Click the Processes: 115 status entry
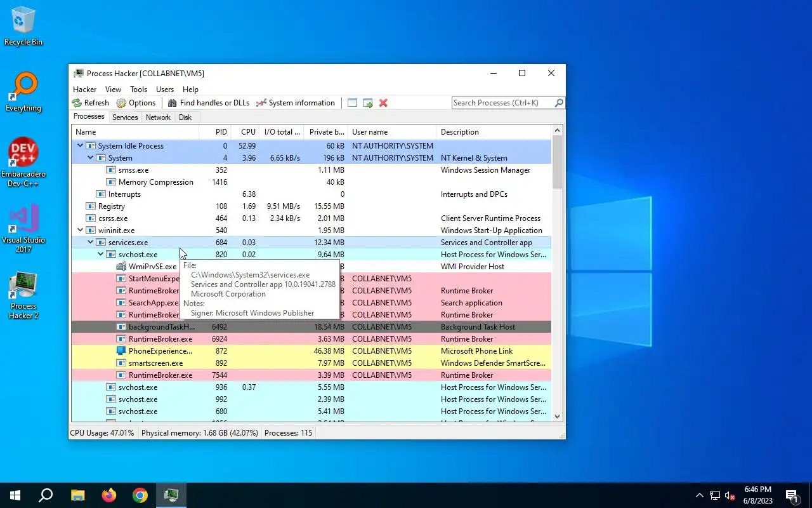 289,433
